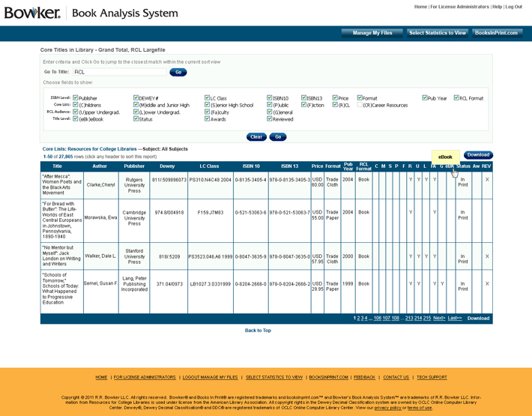Click Last>> pagination link
532x416 pixels.
click(x=455, y=319)
